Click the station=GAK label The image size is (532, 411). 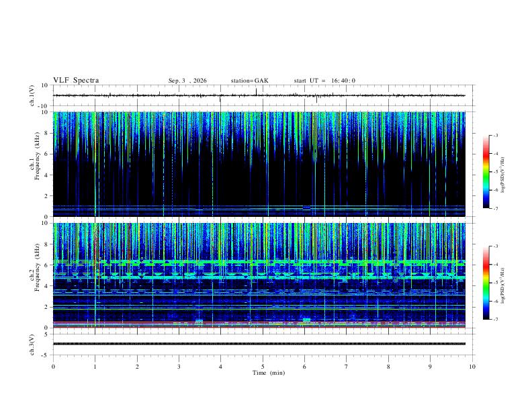click(x=249, y=81)
